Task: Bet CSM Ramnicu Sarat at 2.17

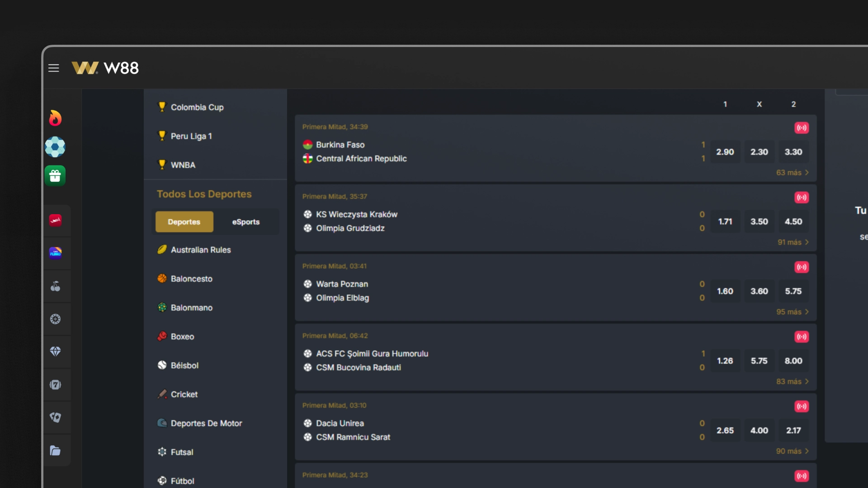Action: pos(793,430)
